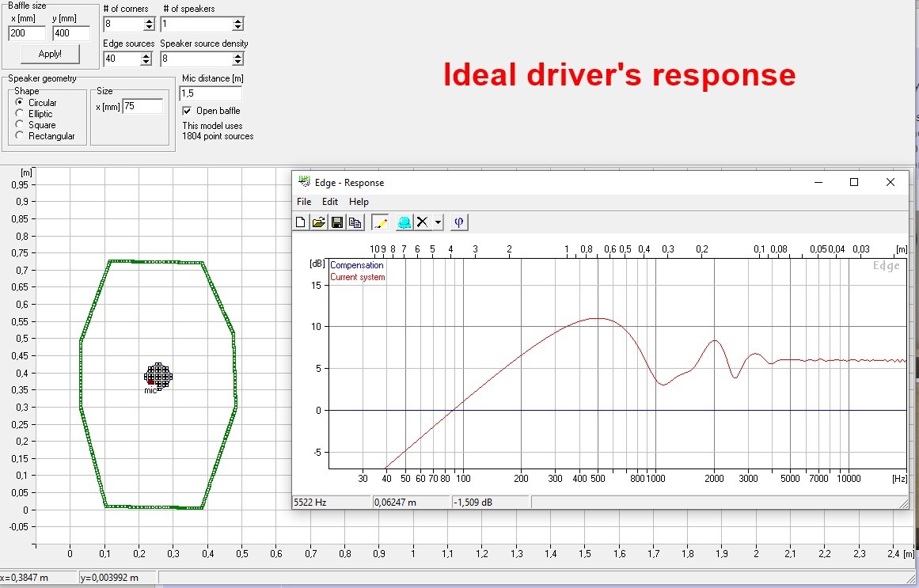Click the New document icon in Response toolbar

tap(301, 222)
